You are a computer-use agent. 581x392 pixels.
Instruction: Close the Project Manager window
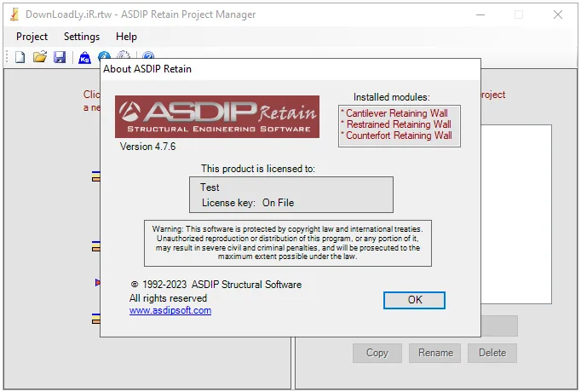[x=558, y=14]
